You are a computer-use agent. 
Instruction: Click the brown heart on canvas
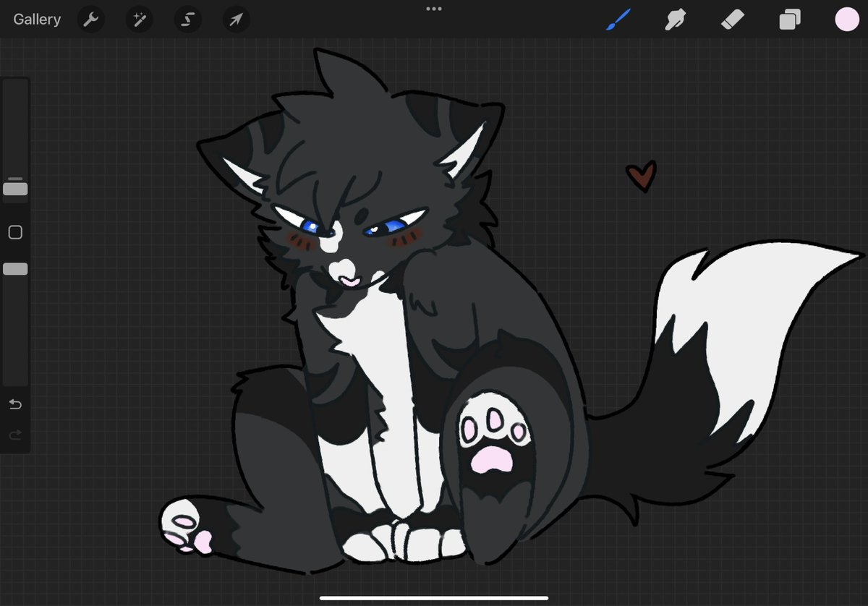coord(641,176)
